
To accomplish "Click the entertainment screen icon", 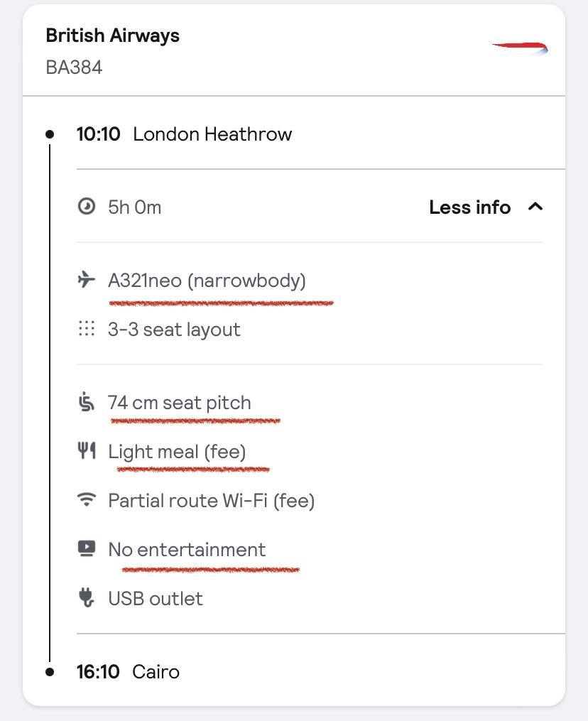I will [86, 548].
